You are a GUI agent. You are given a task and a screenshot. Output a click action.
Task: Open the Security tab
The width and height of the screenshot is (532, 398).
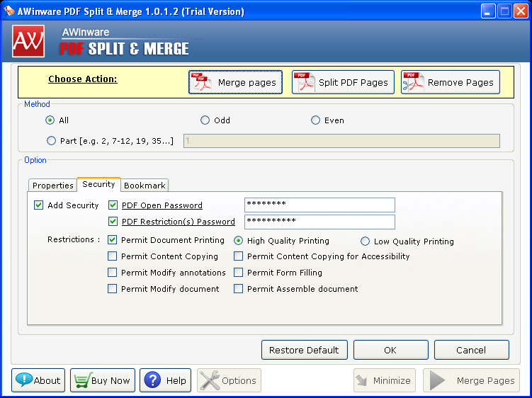click(98, 184)
